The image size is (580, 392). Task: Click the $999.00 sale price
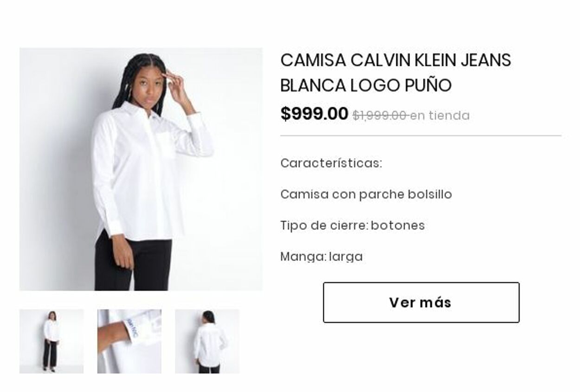click(314, 114)
